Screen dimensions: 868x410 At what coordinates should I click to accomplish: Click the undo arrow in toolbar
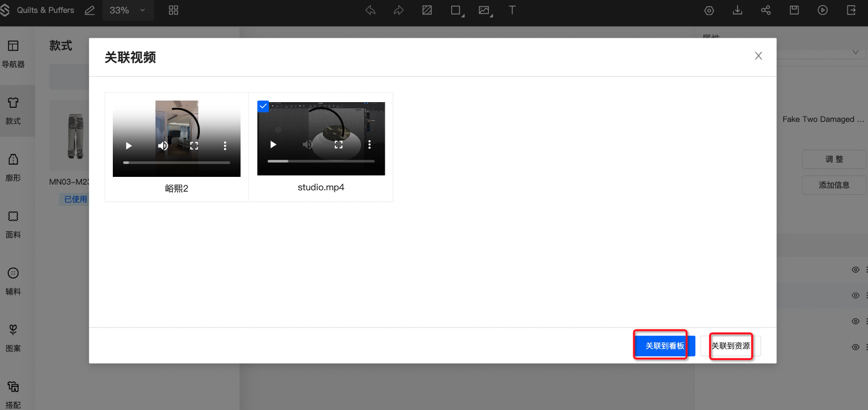[x=370, y=10]
